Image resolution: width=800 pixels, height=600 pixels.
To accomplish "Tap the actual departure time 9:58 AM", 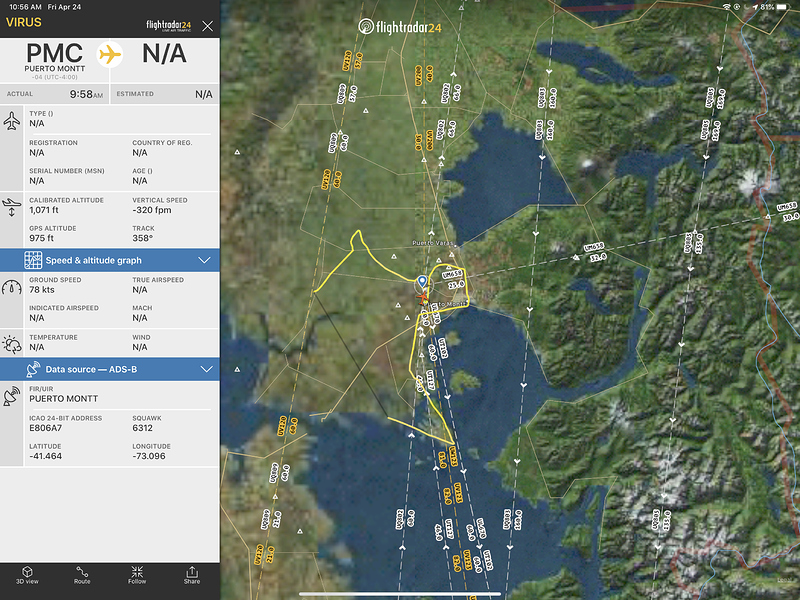I will coord(86,94).
